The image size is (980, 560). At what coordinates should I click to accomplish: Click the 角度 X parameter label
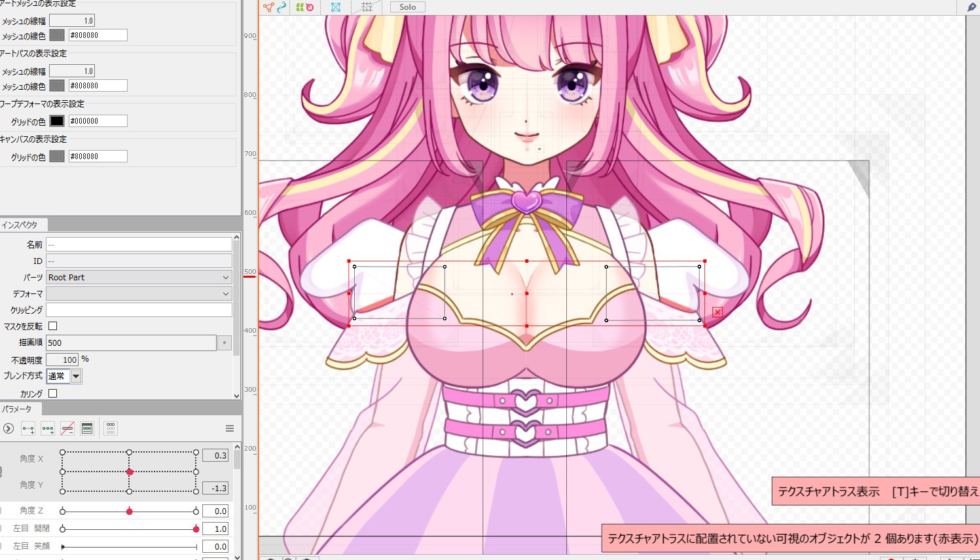pos(31,458)
